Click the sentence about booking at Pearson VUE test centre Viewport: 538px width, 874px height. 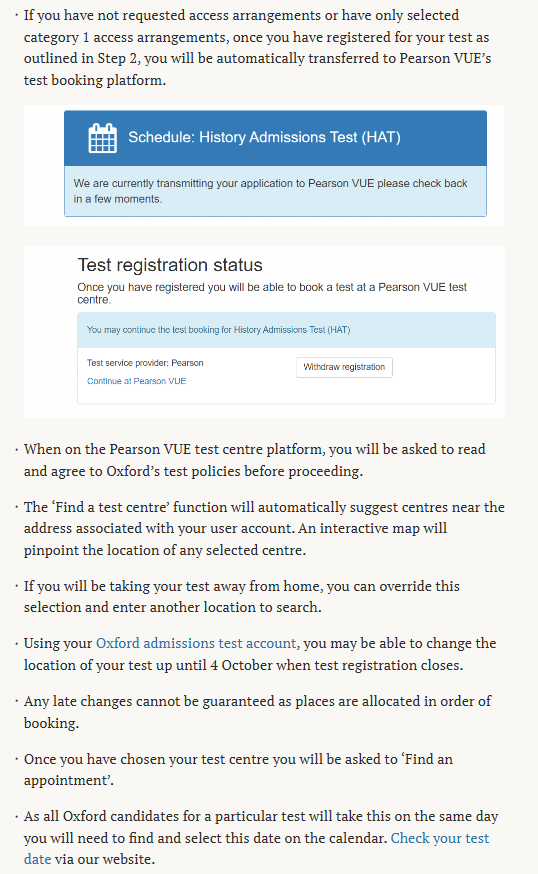[x=272, y=293]
